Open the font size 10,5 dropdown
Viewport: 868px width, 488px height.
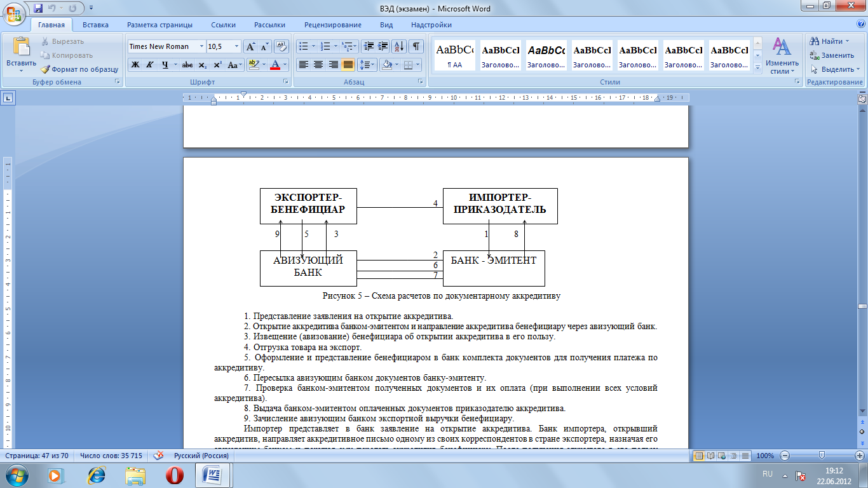237,46
